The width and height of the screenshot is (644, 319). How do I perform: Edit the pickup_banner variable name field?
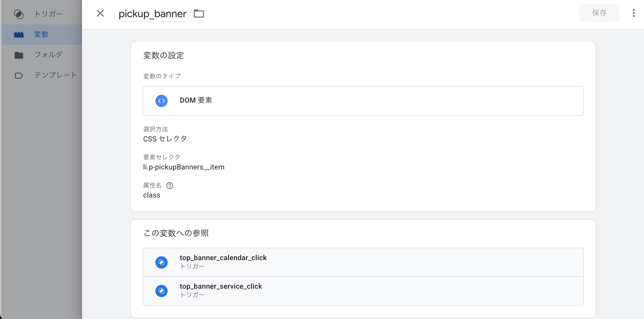tap(152, 14)
